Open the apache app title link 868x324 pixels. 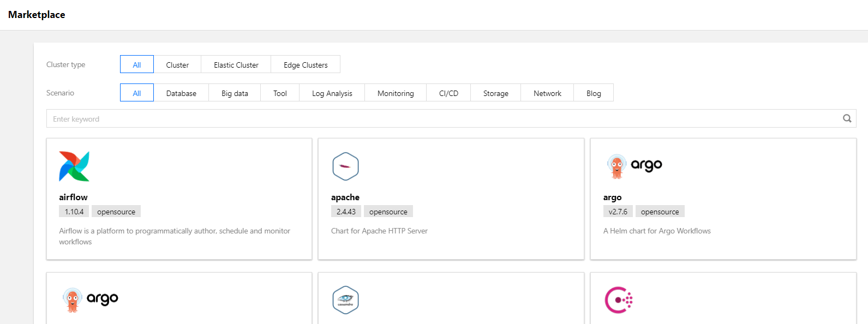(x=345, y=197)
